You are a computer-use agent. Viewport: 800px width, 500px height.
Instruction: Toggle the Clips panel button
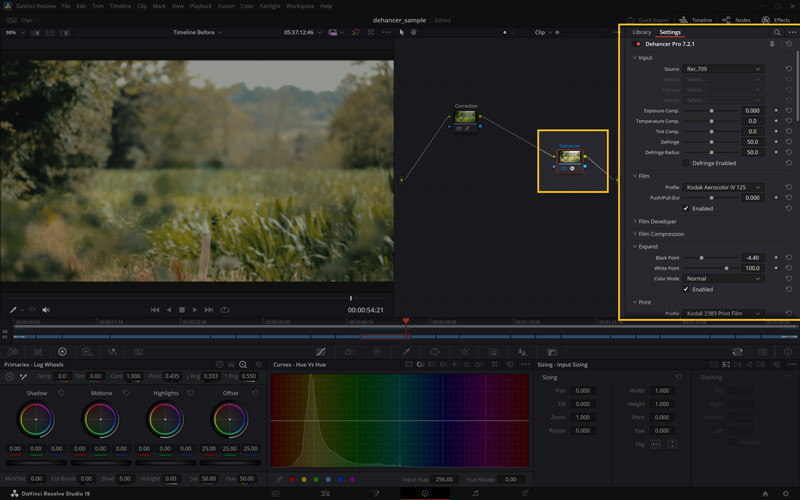[22, 20]
